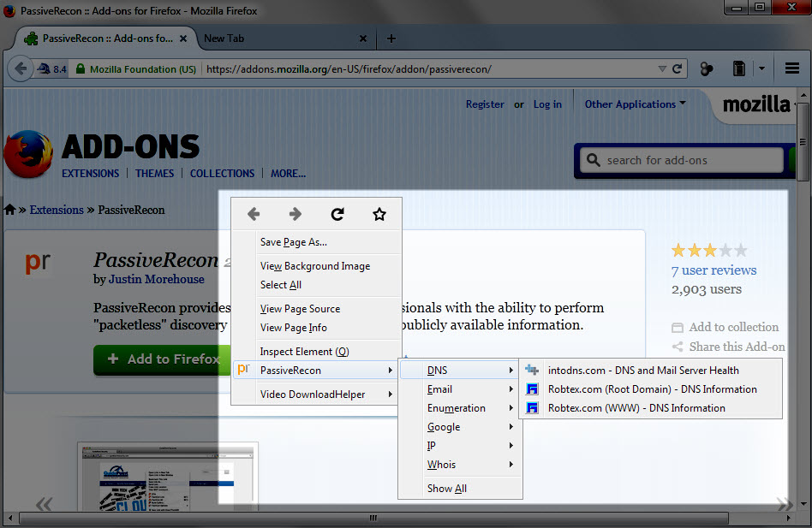Open the dropdown arrow beside the clipboard icon
The width and height of the screenshot is (812, 528).
tap(761, 68)
